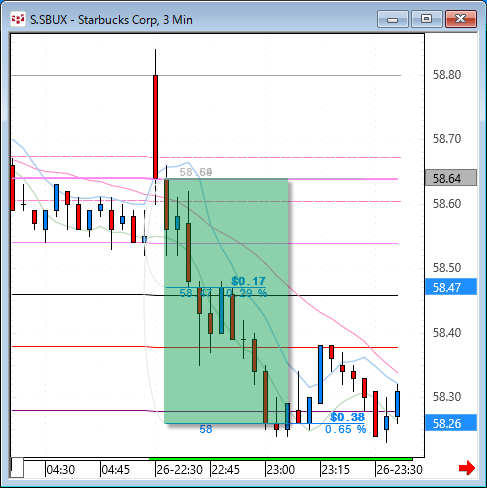Minimize the SBUX chart window
Image resolution: width=487 pixels, height=488 pixels.
pos(393,19)
